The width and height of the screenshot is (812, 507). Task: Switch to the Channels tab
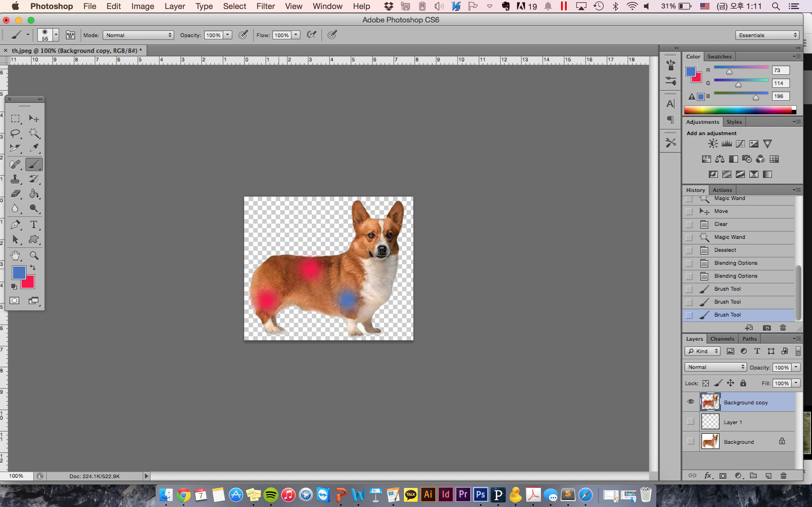pyautogui.click(x=722, y=339)
